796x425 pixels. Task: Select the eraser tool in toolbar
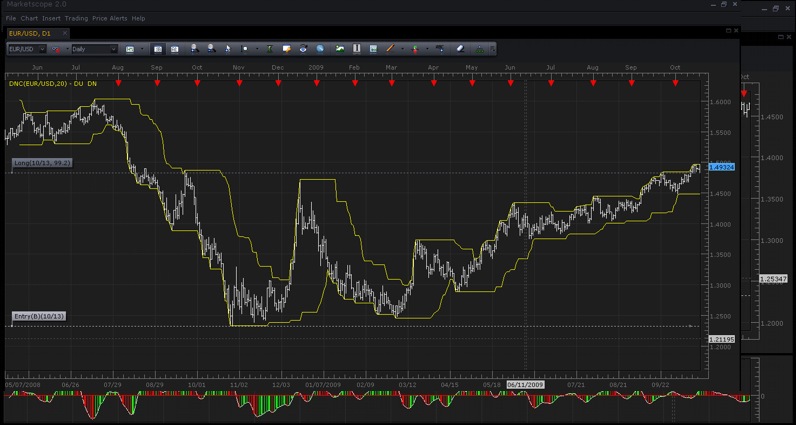460,49
